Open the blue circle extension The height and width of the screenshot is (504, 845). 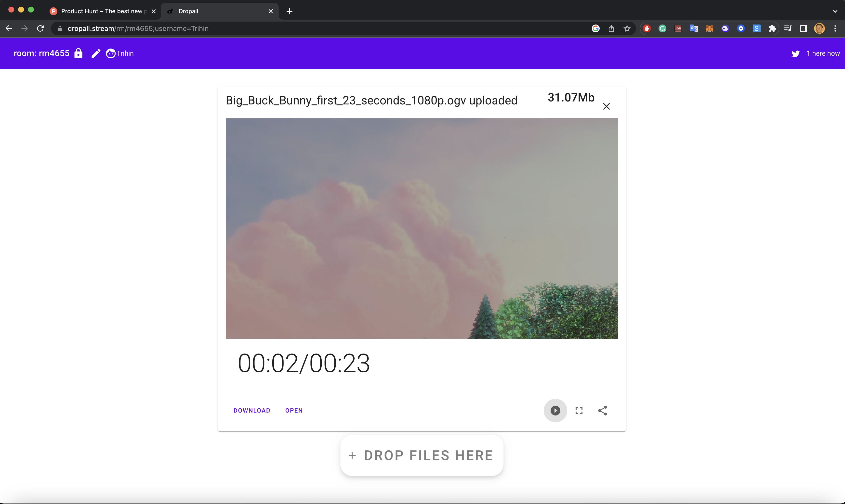pyautogui.click(x=741, y=28)
